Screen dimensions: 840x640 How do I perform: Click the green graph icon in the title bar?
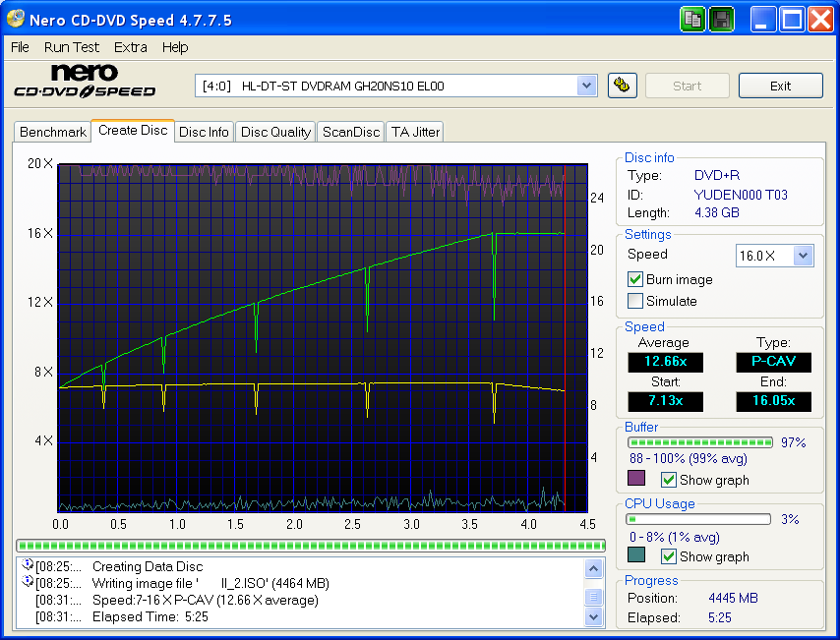coord(691,18)
